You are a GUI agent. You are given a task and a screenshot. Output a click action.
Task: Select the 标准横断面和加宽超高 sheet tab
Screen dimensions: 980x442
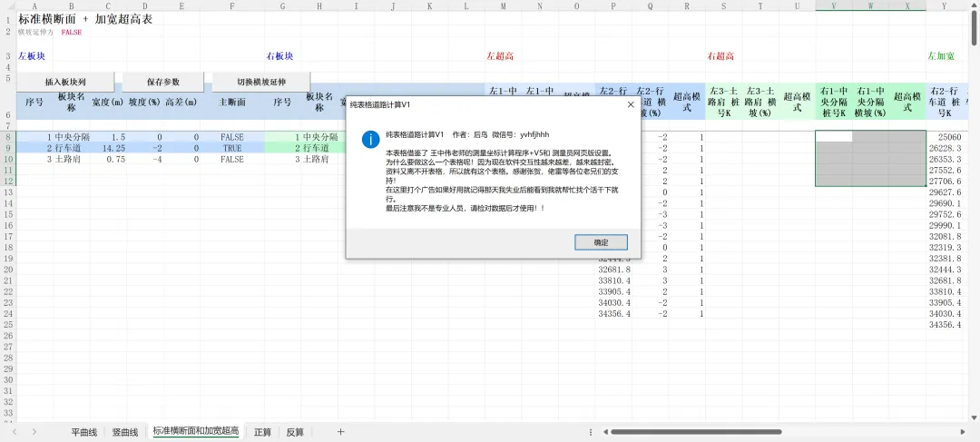196,432
